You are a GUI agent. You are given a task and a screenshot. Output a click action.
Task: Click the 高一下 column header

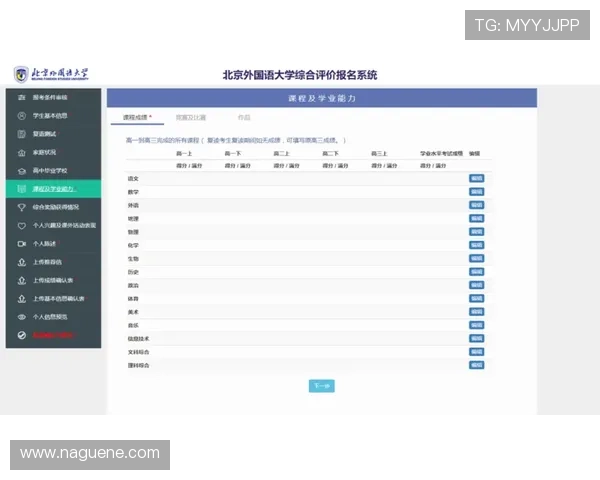click(233, 153)
